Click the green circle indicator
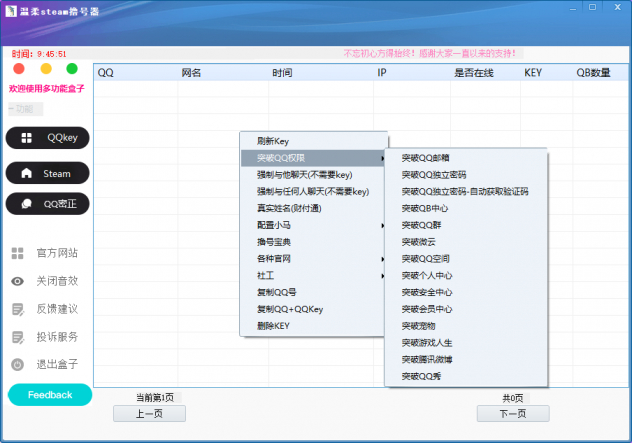Viewport: 632px width, 443px height. [72, 69]
